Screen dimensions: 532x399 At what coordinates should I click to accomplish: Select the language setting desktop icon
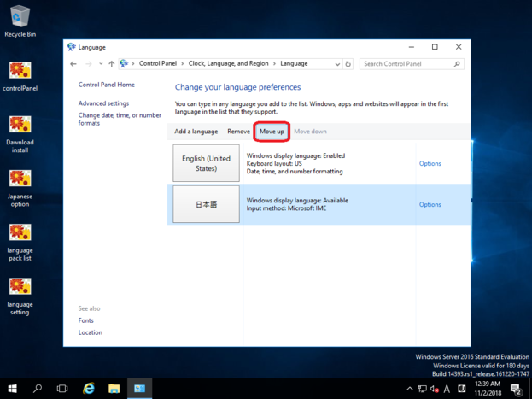(20, 296)
